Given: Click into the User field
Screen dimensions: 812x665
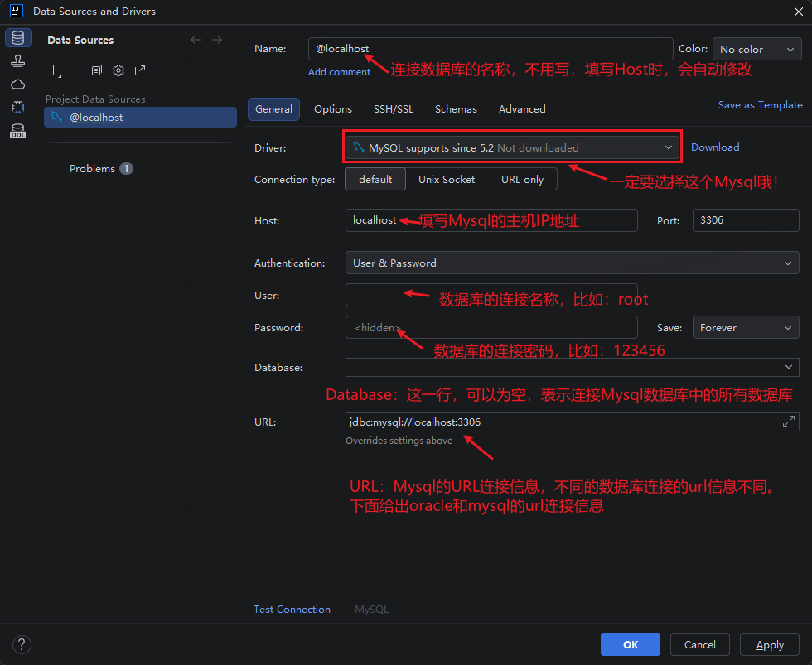Looking at the screenshot, I should pos(491,295).
